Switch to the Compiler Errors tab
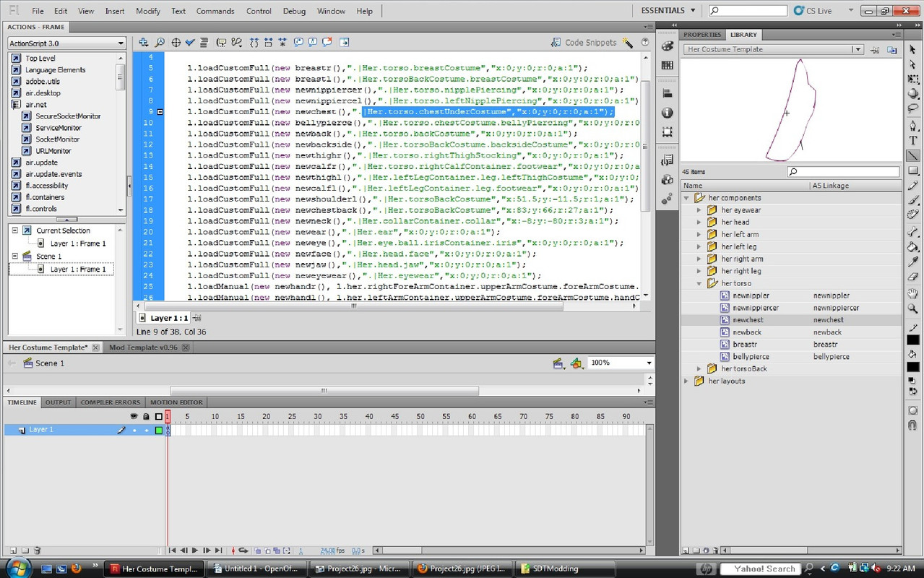 (110, 402)
